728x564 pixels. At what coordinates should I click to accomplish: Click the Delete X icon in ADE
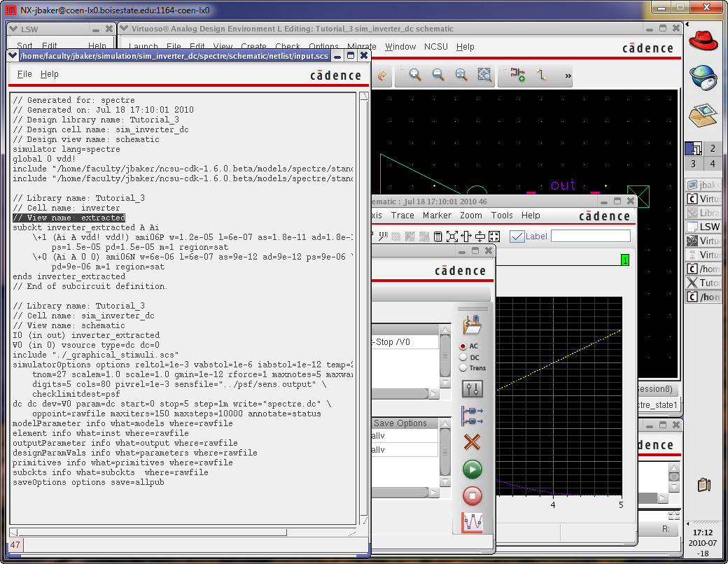coord(472,442)
